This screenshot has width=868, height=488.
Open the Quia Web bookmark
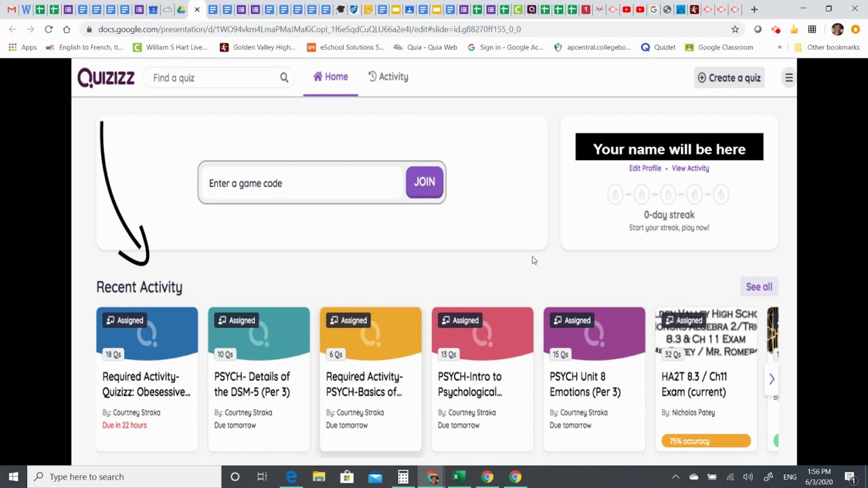(x=425, y=47)
